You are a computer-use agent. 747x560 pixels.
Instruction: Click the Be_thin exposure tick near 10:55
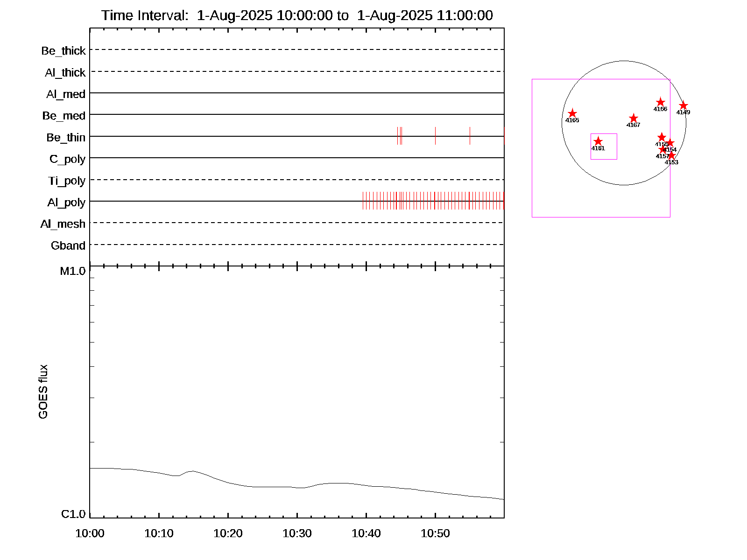470,136
